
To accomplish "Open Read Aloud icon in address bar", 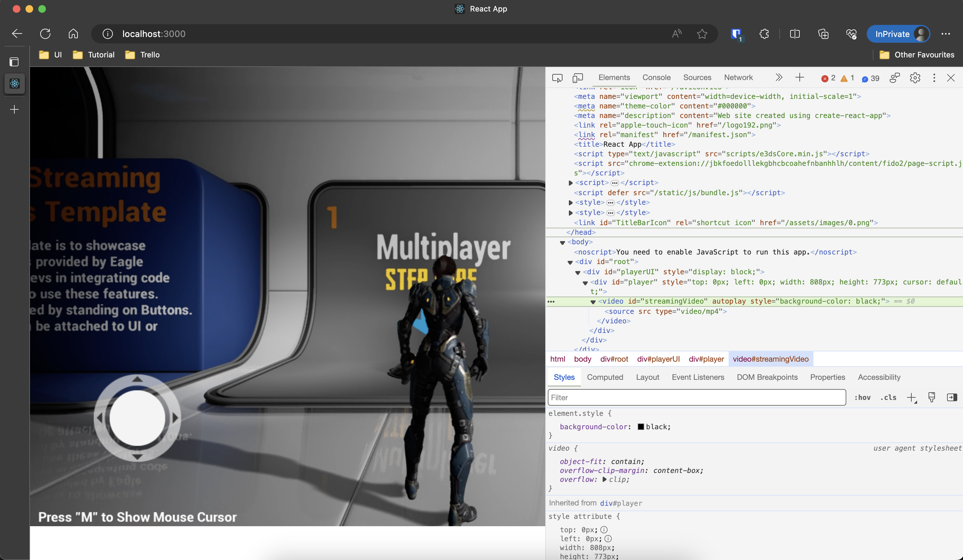I will pyautogui.click(x=677, y=34).
